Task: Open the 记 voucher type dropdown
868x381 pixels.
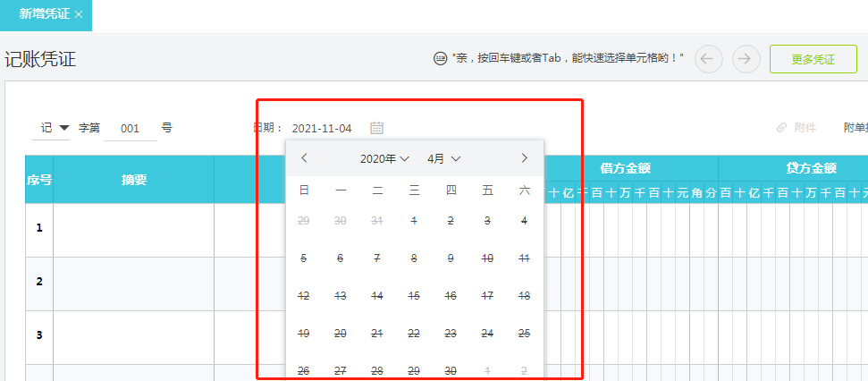Action: coord(54,128)
